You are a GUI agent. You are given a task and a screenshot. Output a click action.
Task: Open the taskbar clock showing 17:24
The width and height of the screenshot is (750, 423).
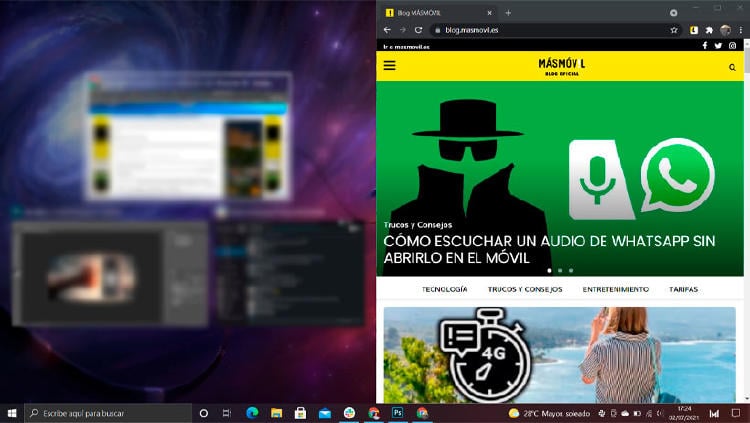coord(684,413)
